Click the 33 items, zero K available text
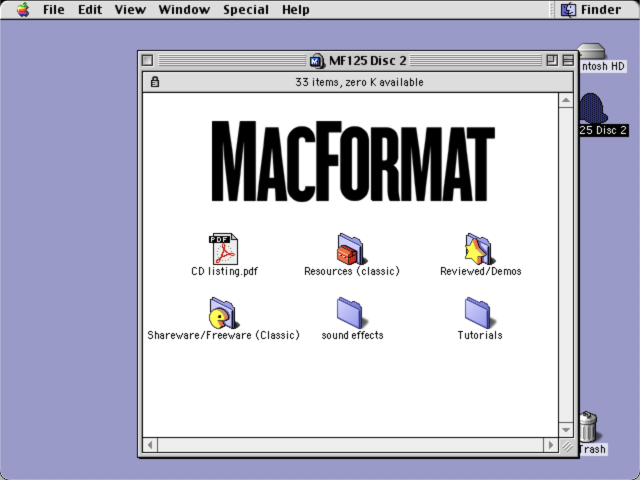640x480 pixels. (359, 82)
